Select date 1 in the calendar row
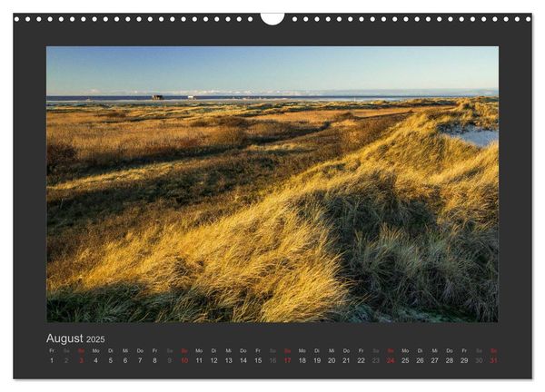Viewport: 545px width, 392px height. point(52,360)
